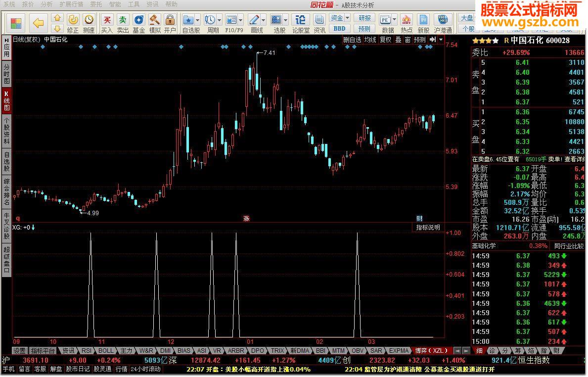Open the 资讯 news document icon

[x=319, y=23]
